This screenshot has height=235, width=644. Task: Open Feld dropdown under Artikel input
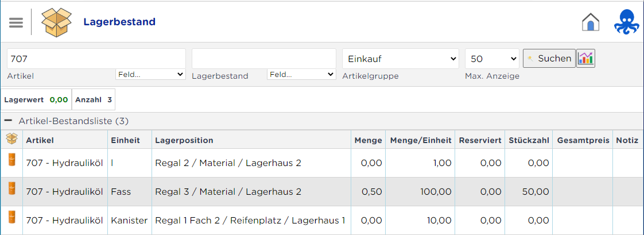[150, 74]
